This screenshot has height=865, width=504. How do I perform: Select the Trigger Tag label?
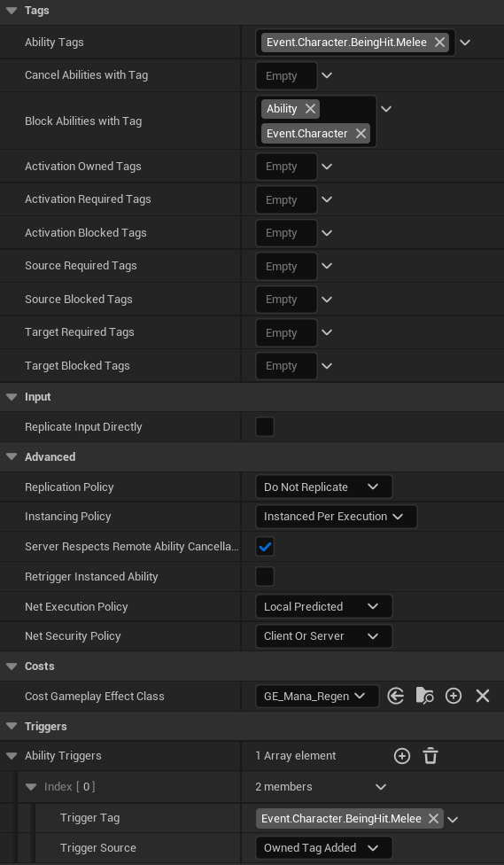pos(89,818)
